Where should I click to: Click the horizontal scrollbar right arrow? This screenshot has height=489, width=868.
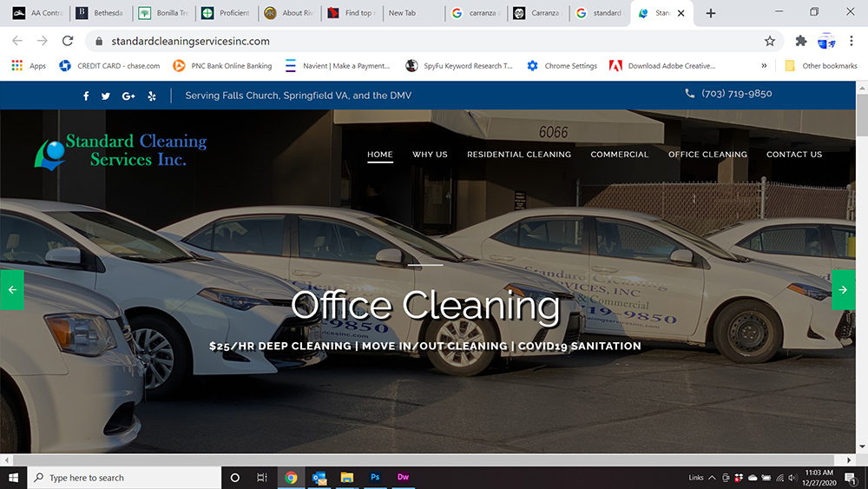tap(849, 459)
